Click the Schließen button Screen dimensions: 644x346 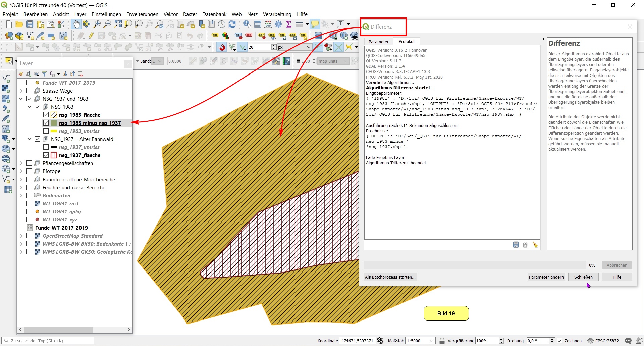[x=583, y=277]
